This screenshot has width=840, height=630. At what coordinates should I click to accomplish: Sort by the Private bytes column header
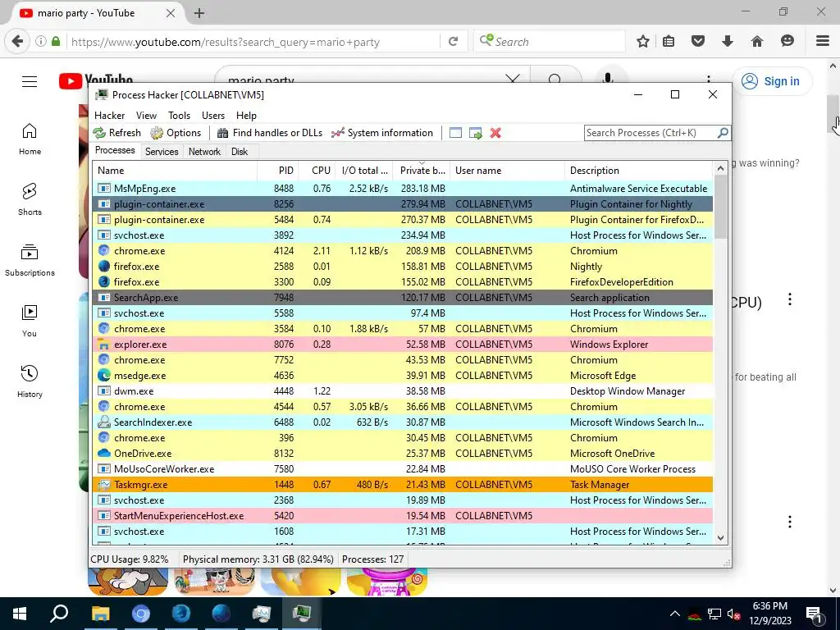click(421, 171)
